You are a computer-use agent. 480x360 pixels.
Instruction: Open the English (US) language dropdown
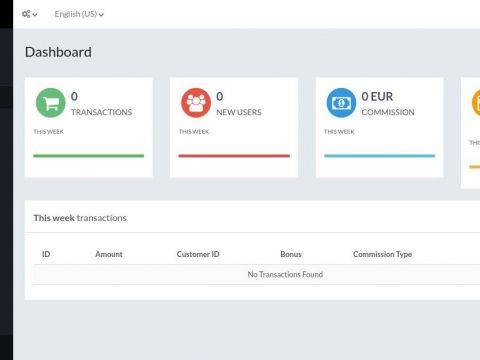tap(79, 14)
